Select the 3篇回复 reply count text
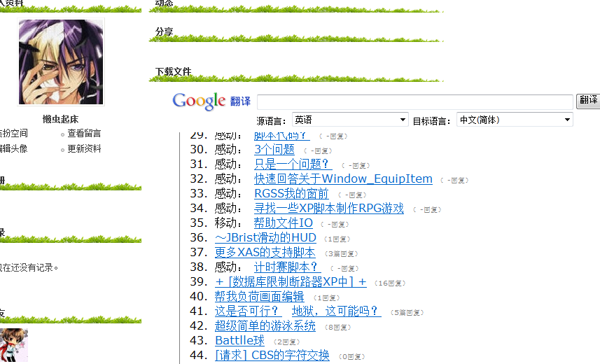The image size is (600, 364). point(342,254)
